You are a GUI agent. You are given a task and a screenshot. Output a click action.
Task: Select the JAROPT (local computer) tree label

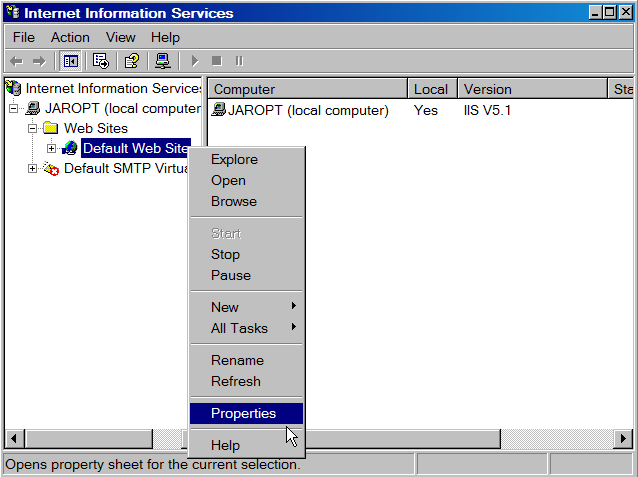123,108
